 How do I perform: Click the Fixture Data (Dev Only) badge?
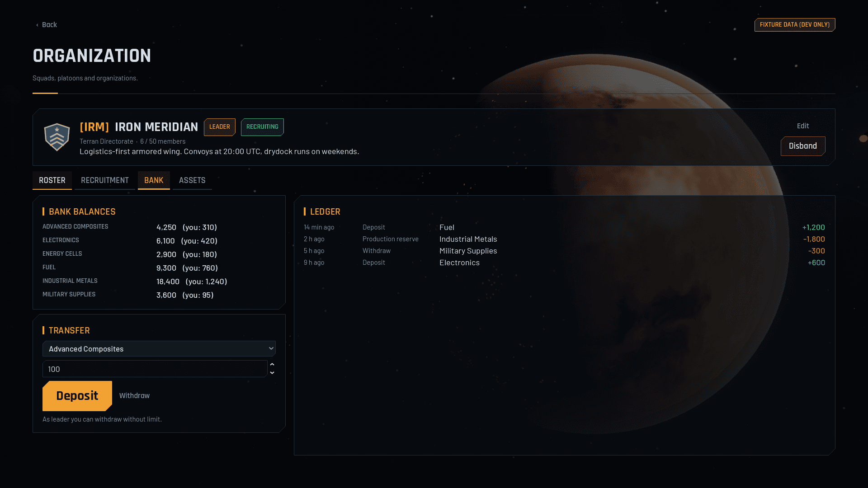click(x=794, y=25)
